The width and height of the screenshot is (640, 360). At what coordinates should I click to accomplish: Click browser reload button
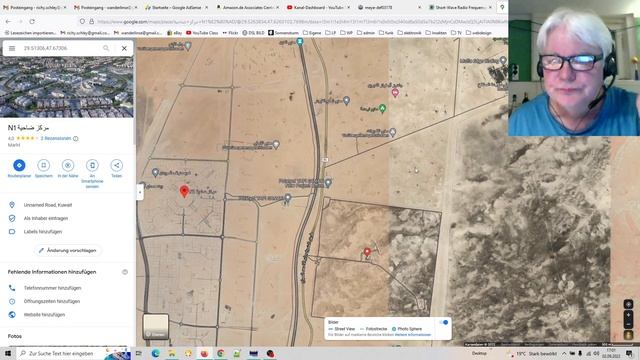32,21
